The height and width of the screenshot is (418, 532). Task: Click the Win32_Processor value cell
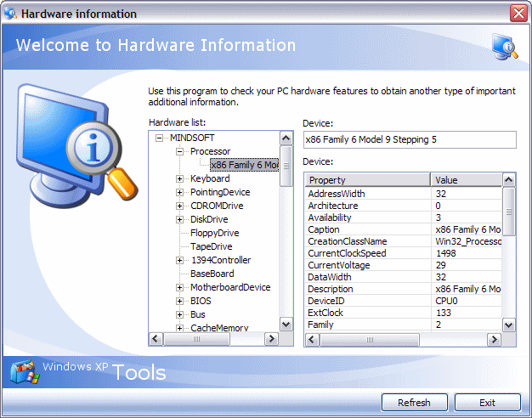pos(467,241)
